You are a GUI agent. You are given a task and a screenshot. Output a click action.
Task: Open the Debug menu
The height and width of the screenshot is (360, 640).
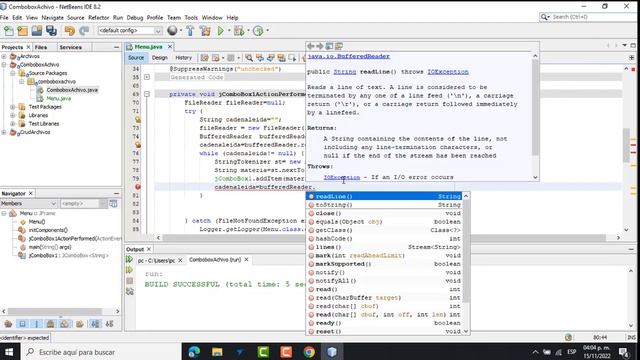coord(135,18)
